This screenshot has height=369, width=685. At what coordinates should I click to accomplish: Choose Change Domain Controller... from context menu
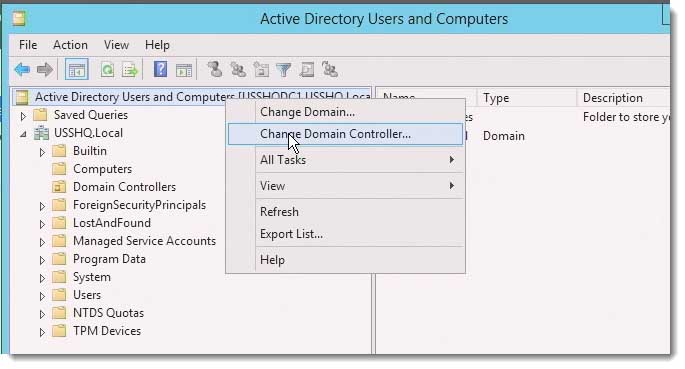click(345, 134)
